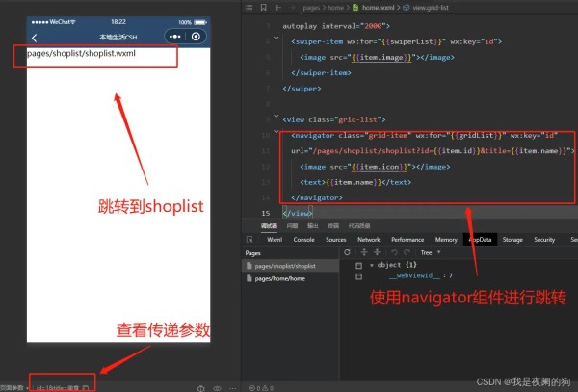
Task: Switch to the 问题 problems tab
Action: 292,225
